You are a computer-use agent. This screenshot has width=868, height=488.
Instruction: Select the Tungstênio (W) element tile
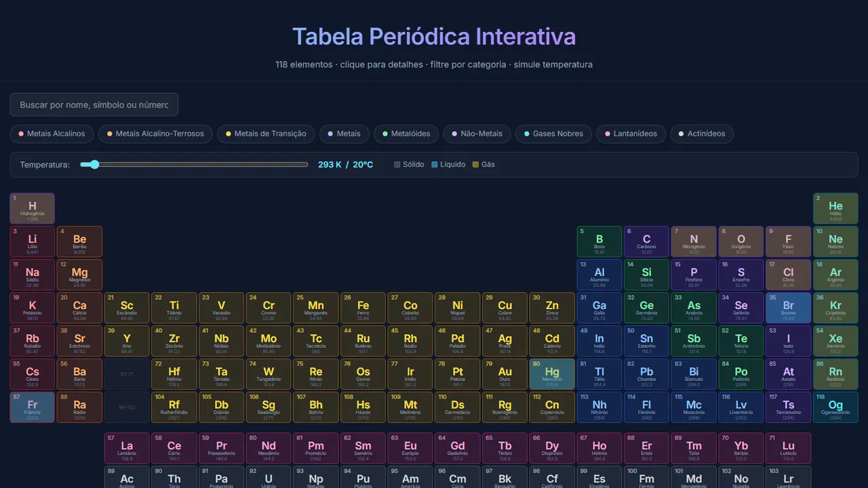(x=269, y=375)
